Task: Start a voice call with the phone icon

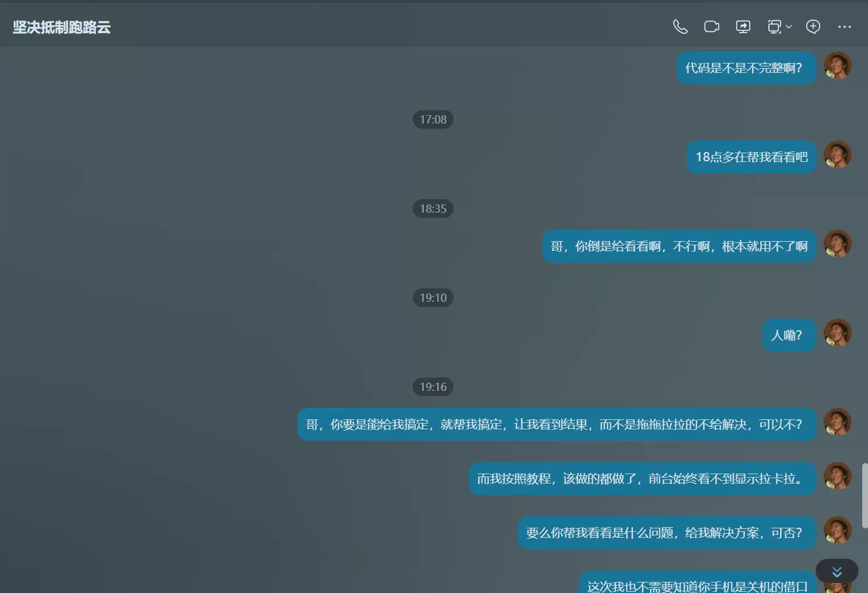Action: click(x=680, y=27)
